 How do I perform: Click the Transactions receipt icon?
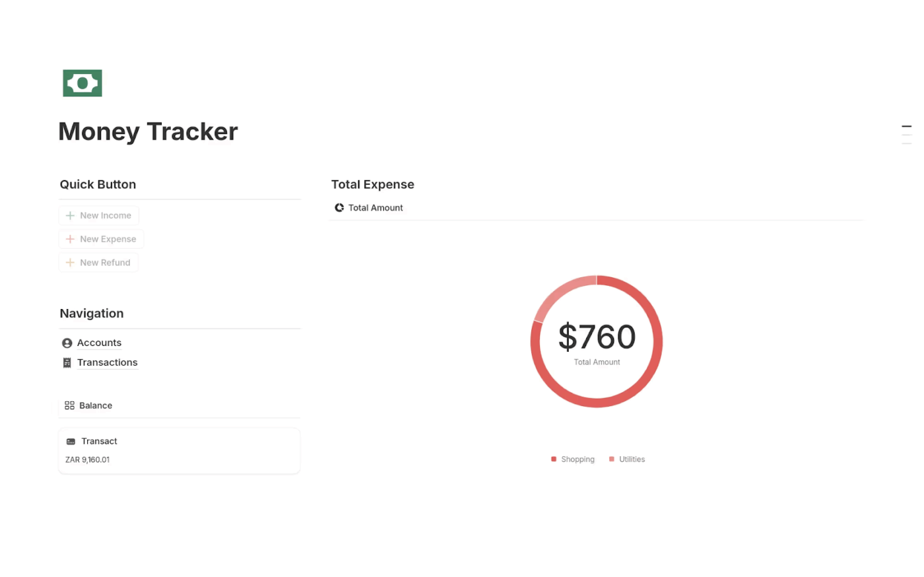67,362
